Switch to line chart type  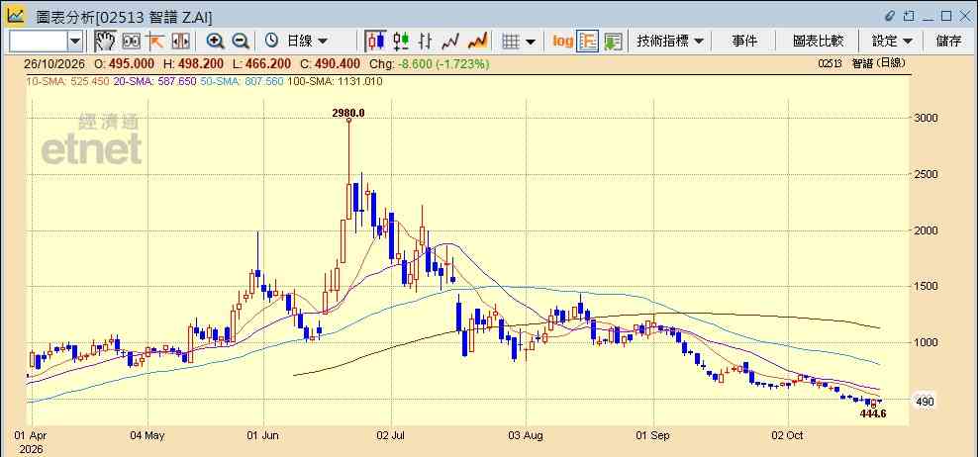[x=450, y=42]
